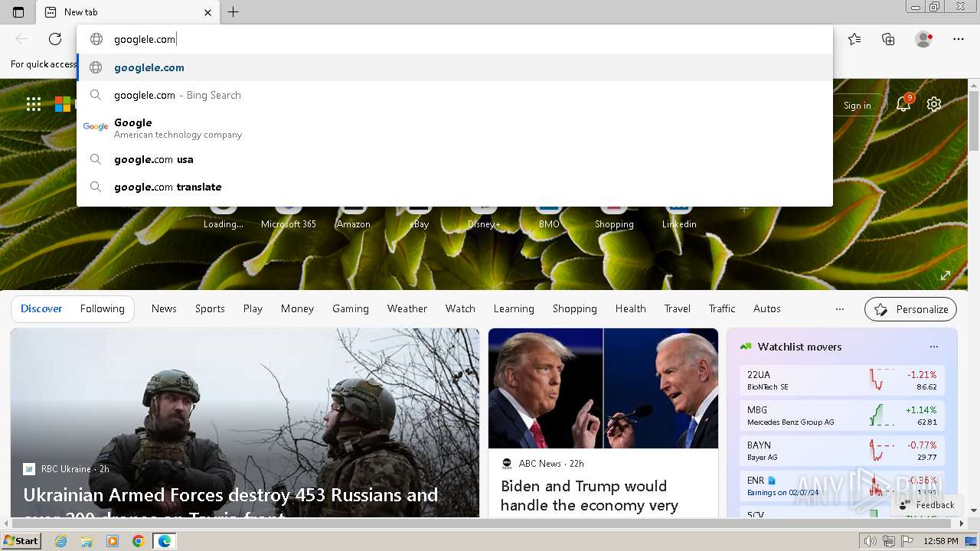Open Edge settings and more menu
Viewport: 980px width, 551px height.
[959, 39]
